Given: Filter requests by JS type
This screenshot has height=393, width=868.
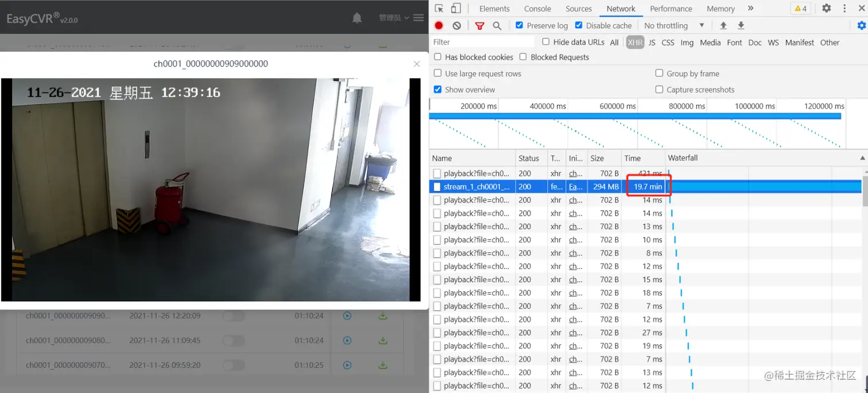Looking at the screenshot, I should [652, 42].
